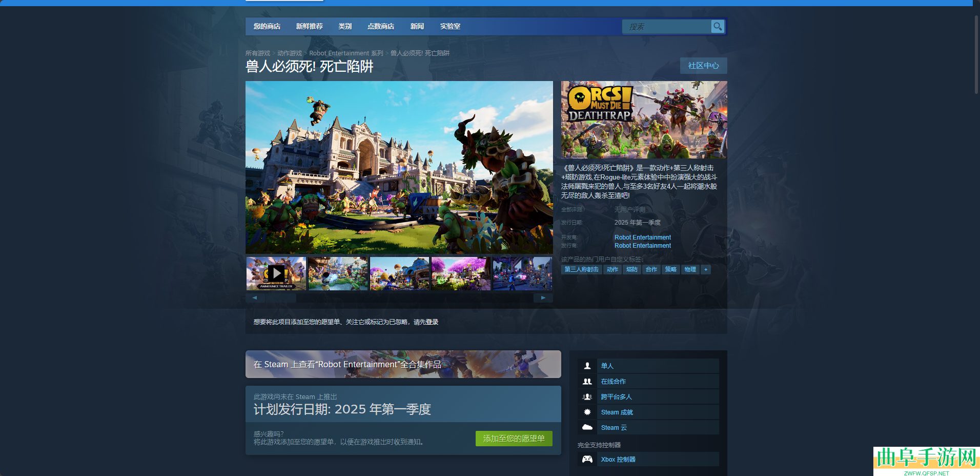Click the page vertical scrollbar
Screen dimensions: 980x476
[x=976, y=54]
